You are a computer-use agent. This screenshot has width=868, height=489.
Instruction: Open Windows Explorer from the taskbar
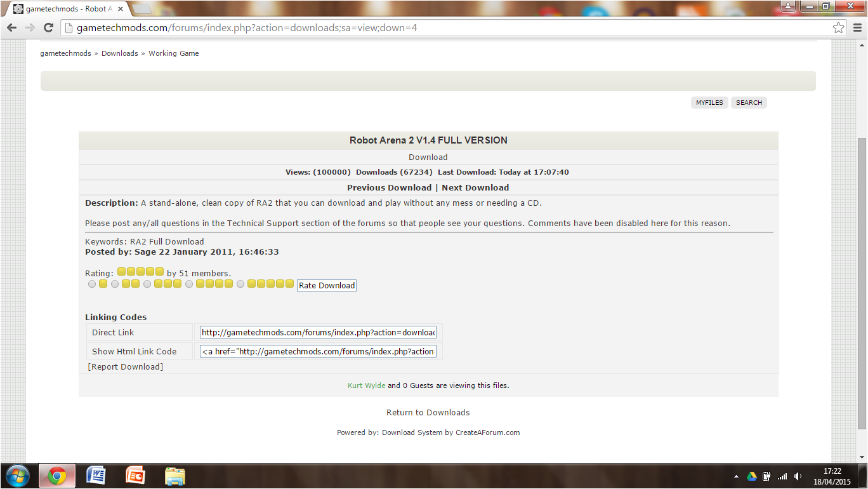174,476
